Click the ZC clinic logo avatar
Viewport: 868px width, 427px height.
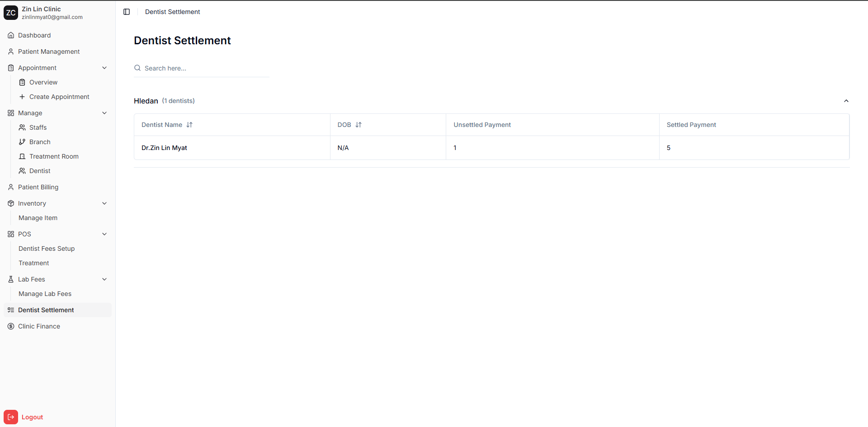(11, 13)
